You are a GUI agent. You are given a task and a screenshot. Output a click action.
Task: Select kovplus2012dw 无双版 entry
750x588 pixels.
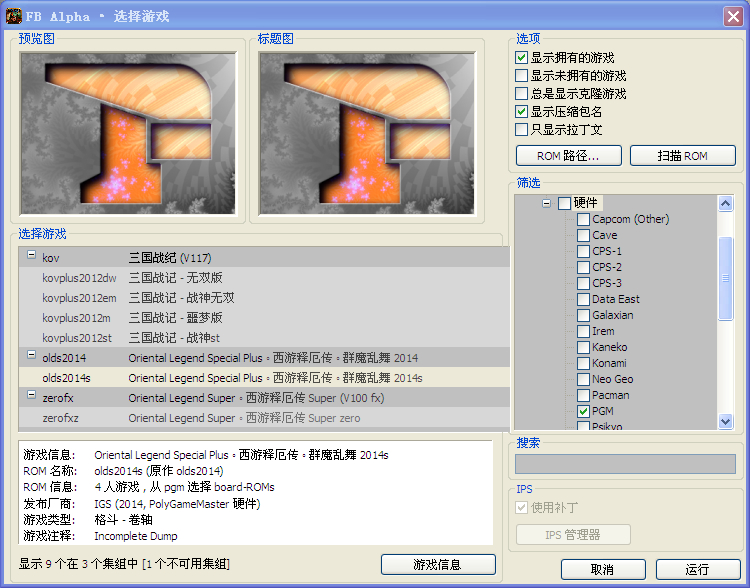pos(264,277)
